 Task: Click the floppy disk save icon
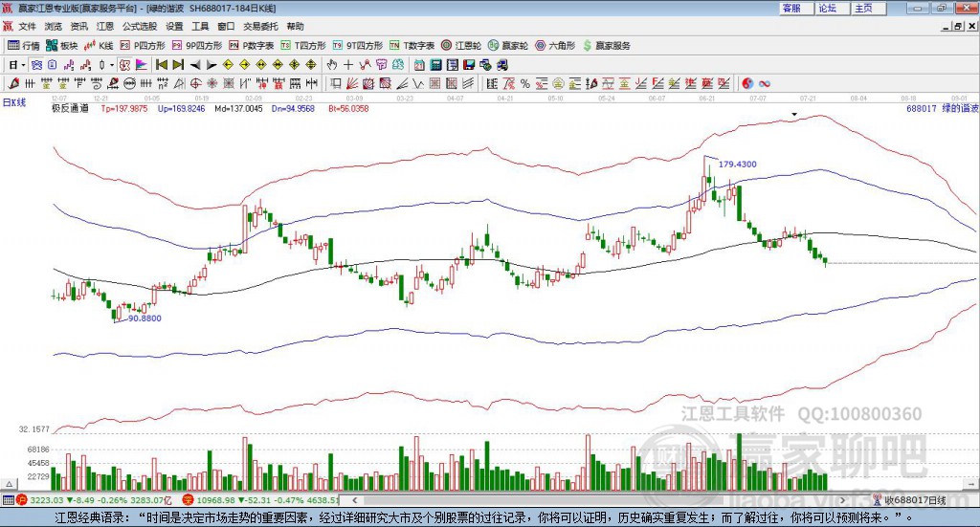point(469,65)
